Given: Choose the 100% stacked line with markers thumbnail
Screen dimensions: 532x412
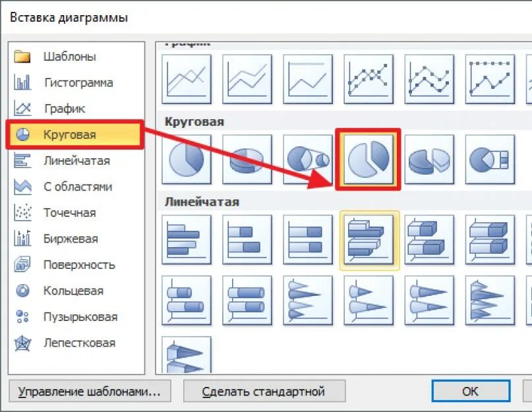Looking at the screenshot, I should pos(490,79).
